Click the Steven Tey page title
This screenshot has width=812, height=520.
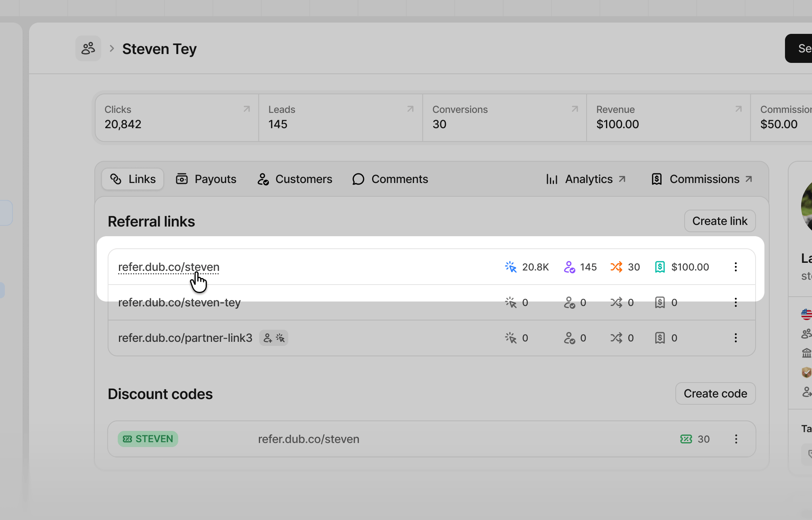[159, 49]
